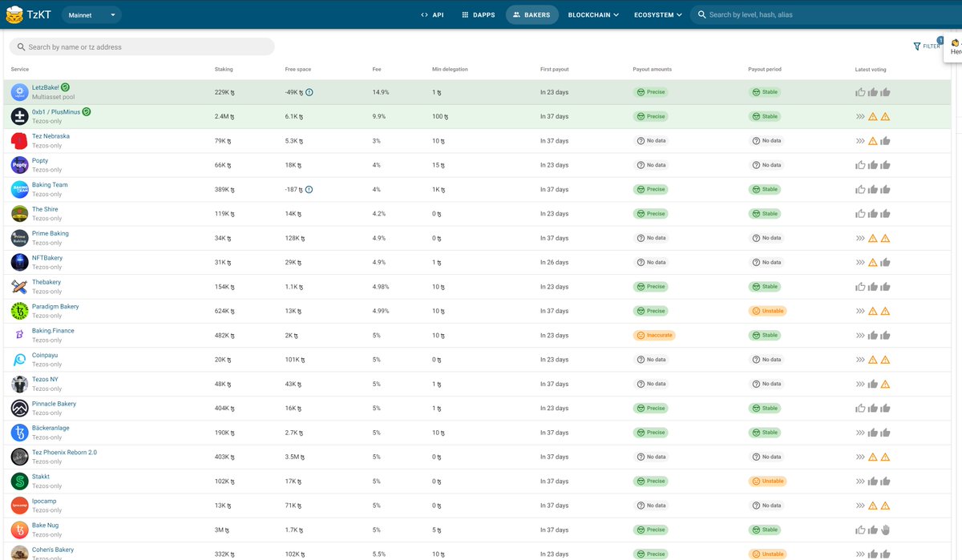The width and height of the screenshot is (962, 560).
Task: Click Popty baker avatar
Action: pyautogui.click(x=19, y=165)
